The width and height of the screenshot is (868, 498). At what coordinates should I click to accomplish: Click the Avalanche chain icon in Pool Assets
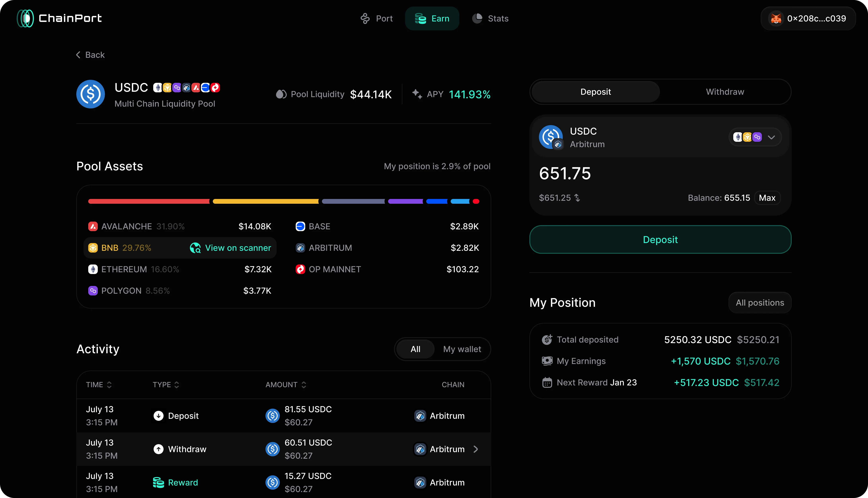[93, 226]
